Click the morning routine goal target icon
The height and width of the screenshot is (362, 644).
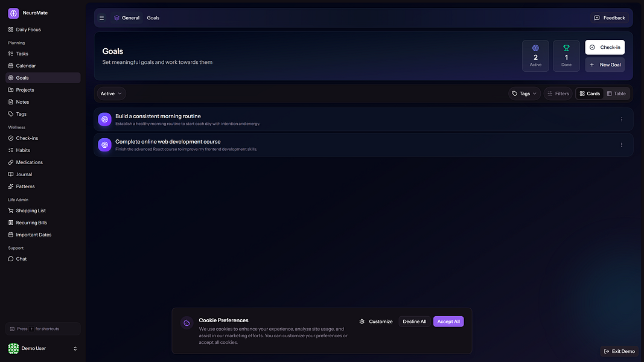pyautogui.click(x=105, y=119)
